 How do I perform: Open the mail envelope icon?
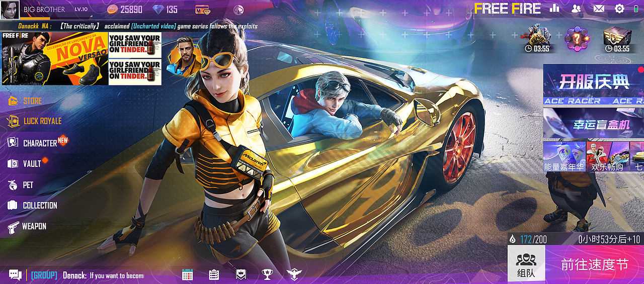(x=599, y=9)
